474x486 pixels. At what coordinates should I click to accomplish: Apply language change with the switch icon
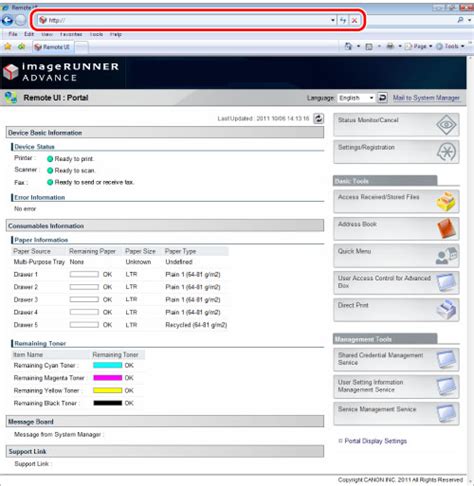382,98
